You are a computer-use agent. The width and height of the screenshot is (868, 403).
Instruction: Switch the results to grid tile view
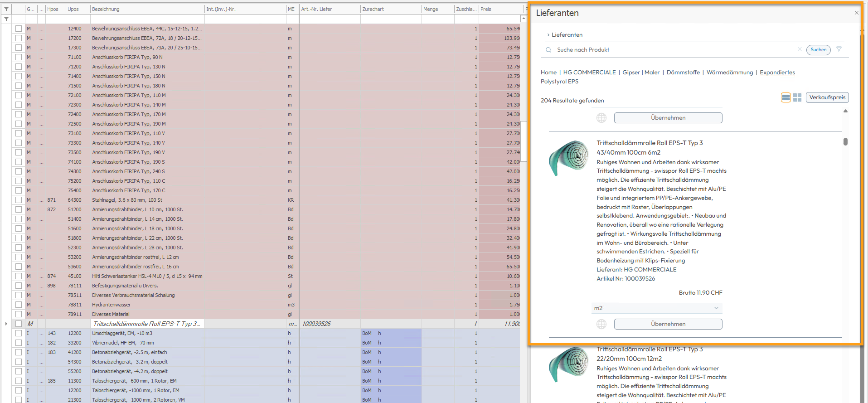point(797,97)
